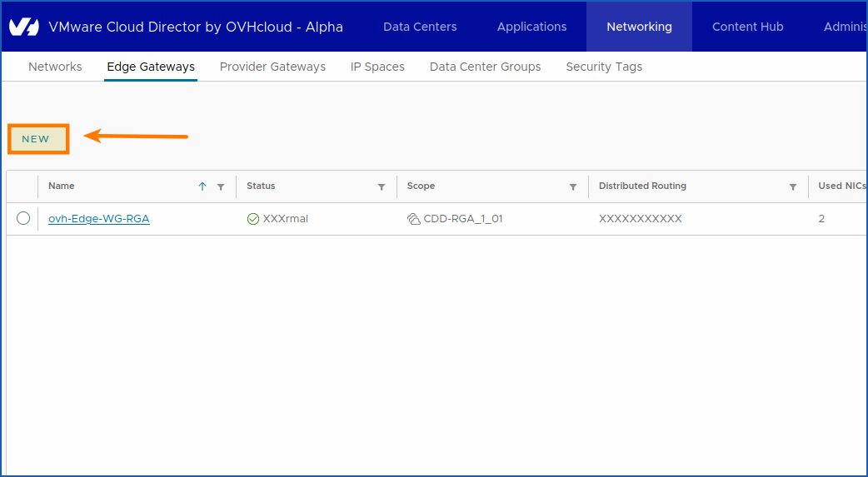Open the Data Centers menu
The image size is (868, 477).
420,27
